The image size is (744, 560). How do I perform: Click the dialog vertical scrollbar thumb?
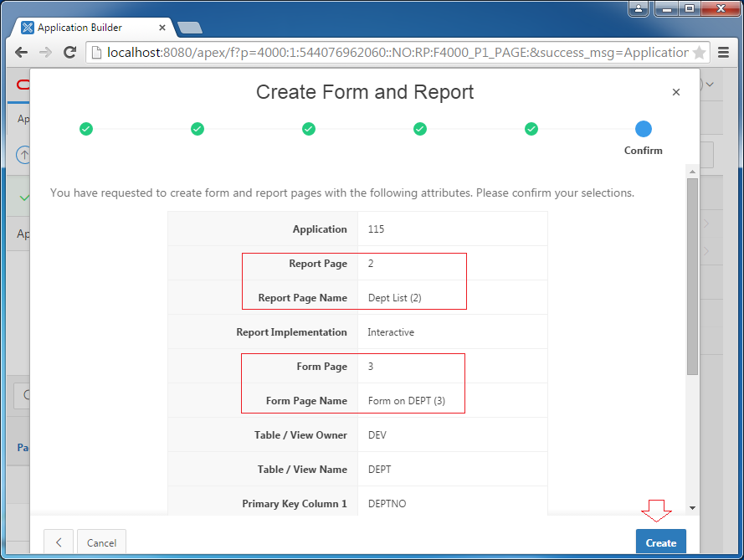click(692, 277)
